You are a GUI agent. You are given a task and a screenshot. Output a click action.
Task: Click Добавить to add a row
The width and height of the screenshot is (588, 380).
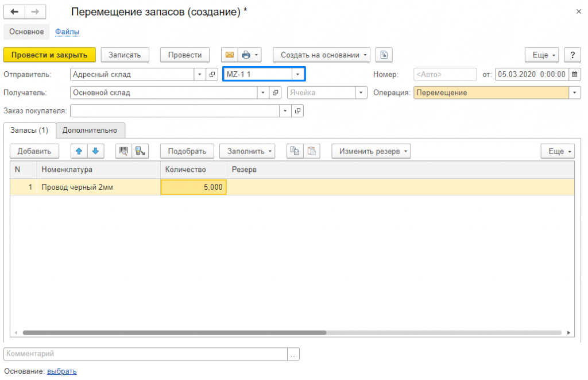click(34, 151)
